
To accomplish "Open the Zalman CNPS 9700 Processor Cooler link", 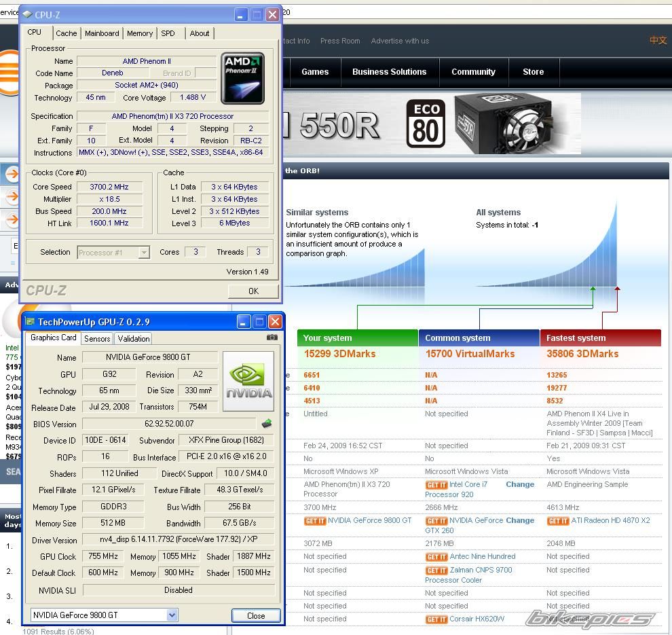I will point(468,575).
